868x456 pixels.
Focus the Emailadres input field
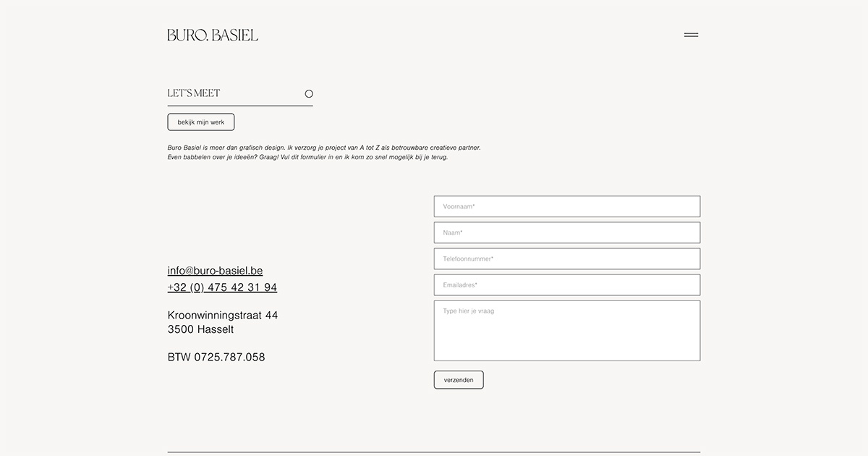(x=566, y=284)
